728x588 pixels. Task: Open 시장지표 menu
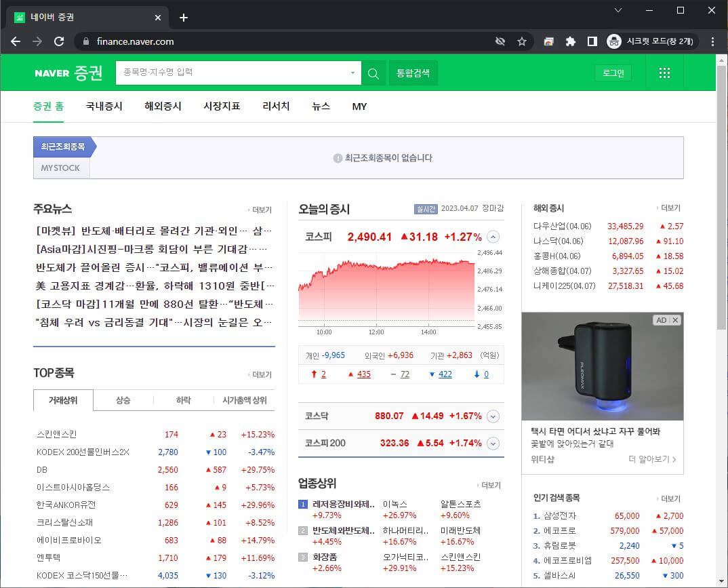[222, 106]
